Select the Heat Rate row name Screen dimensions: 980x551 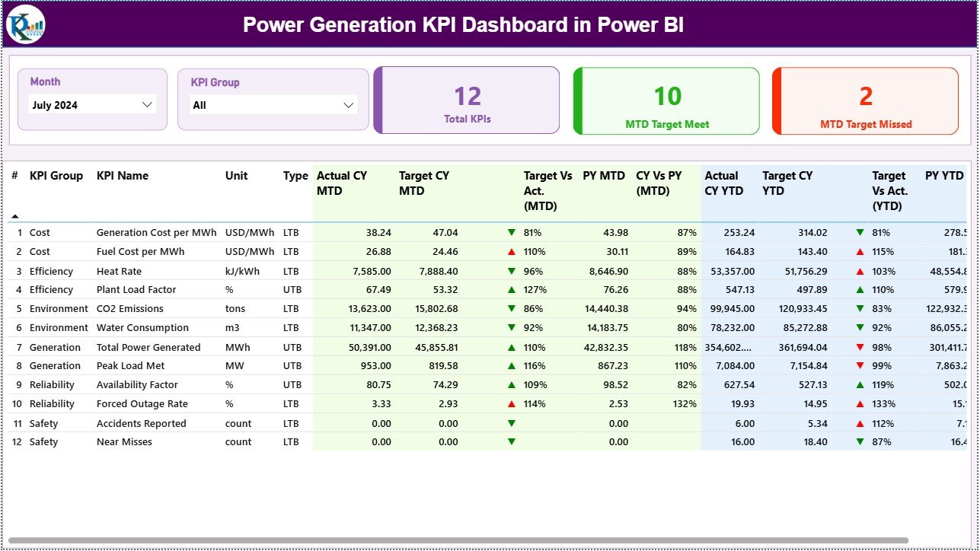[x=119, y=271]
